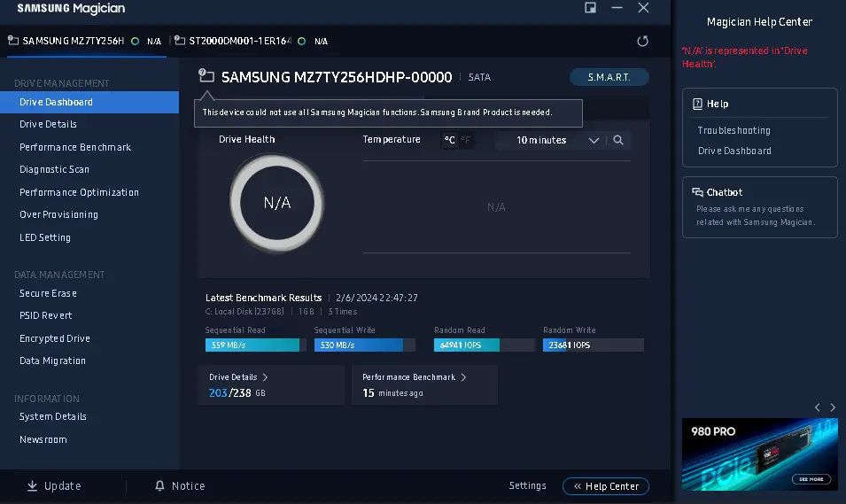846x504 pixels.
Task: Open Performance Benchmark card chevron
Action: tap(463, 377)
